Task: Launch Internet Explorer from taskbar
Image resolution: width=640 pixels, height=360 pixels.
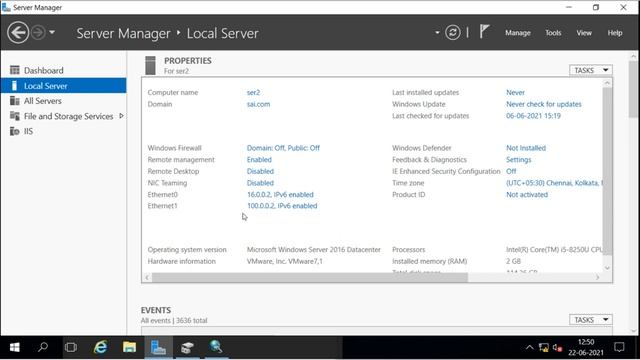Action: point(100,347)
